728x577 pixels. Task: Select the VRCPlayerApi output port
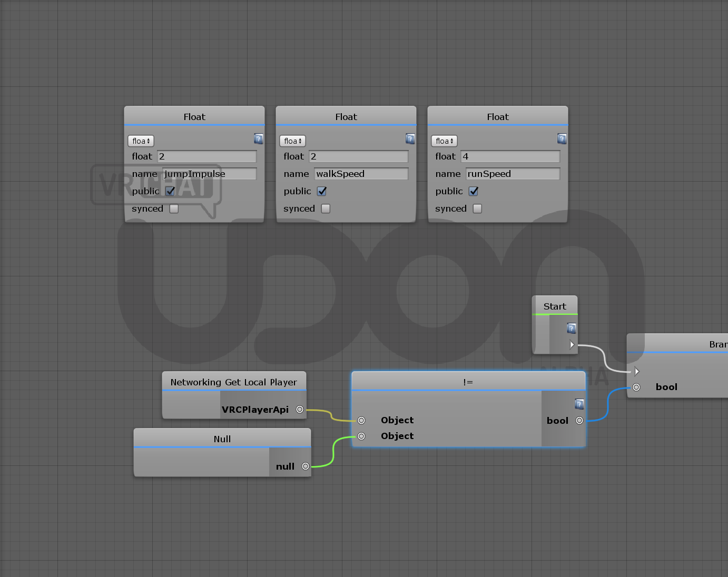click(x=300, y=409)
